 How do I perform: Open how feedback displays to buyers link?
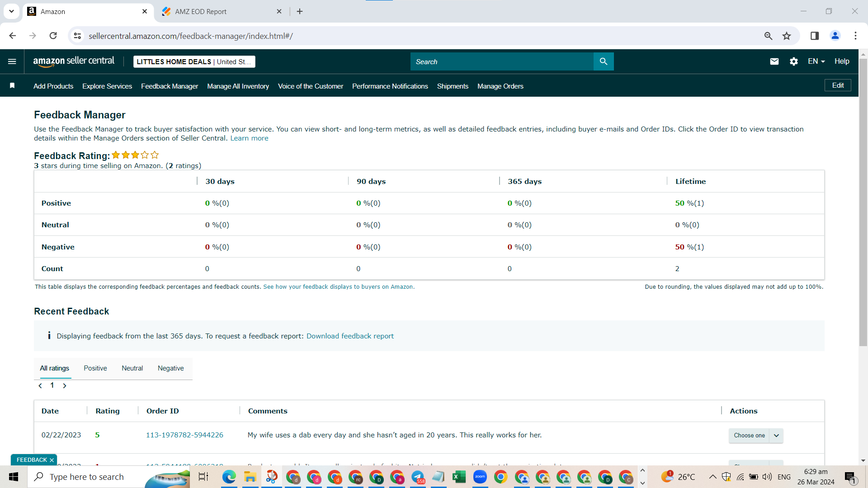pos(338,287)
